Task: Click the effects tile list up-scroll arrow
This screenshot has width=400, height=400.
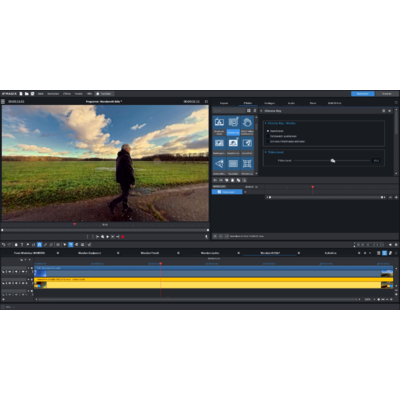Action: (256, 117)
